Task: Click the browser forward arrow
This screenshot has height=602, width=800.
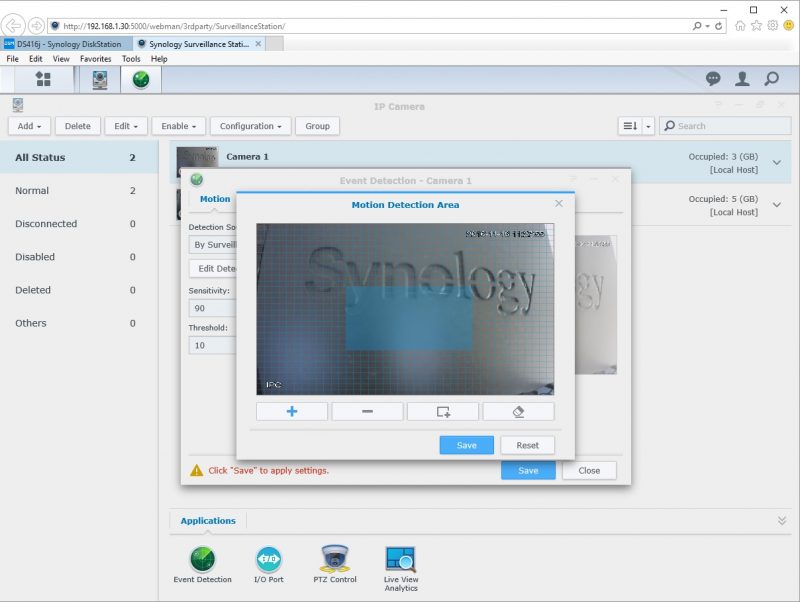Action: coord(36,26)
